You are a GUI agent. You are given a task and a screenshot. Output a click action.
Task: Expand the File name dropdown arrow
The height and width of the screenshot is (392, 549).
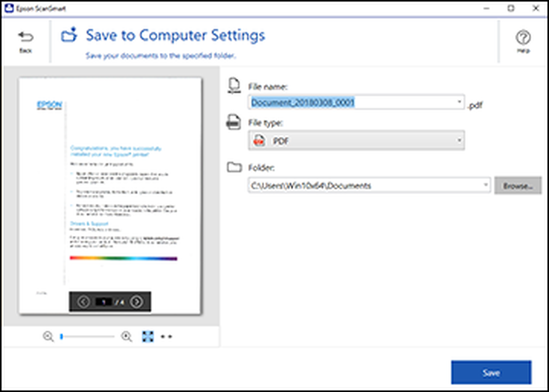[459, 102]
